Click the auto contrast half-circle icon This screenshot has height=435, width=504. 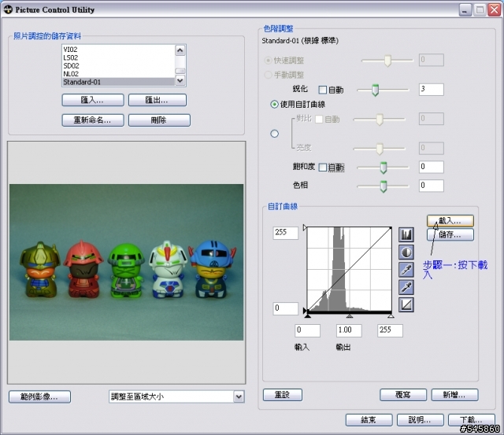click(406, 253)
